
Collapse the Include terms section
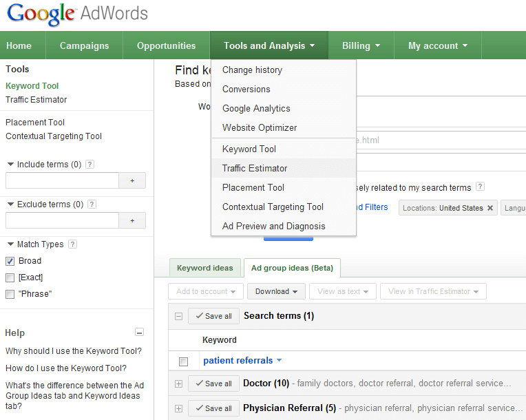point(11,165)
